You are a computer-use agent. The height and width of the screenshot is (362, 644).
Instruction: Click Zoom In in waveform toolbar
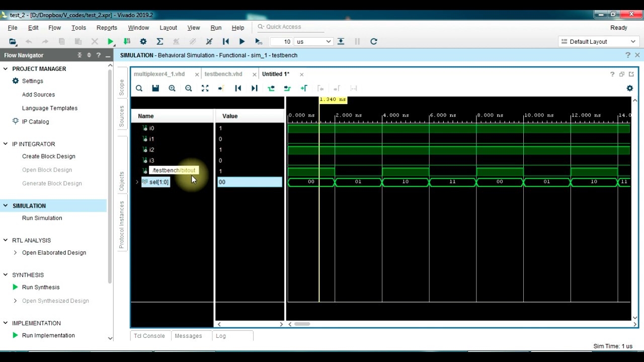pos(172,88)
